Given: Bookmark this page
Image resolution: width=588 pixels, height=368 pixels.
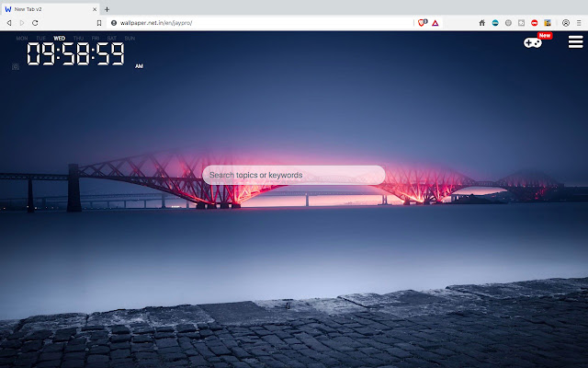Looking at the screenshot, I should pyautogui.click(x=99, y=23).
